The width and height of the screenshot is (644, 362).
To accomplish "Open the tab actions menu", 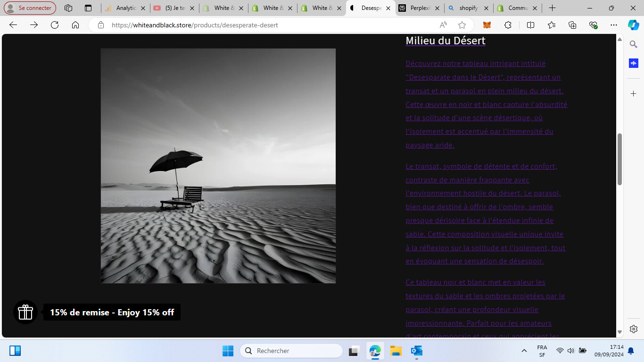I will [88, 8].
